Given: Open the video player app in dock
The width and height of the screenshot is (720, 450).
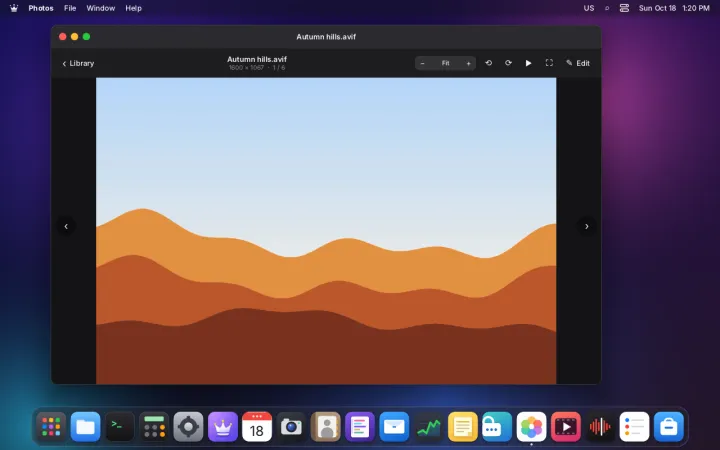Looking at the screenshot, I should (565, 427).
